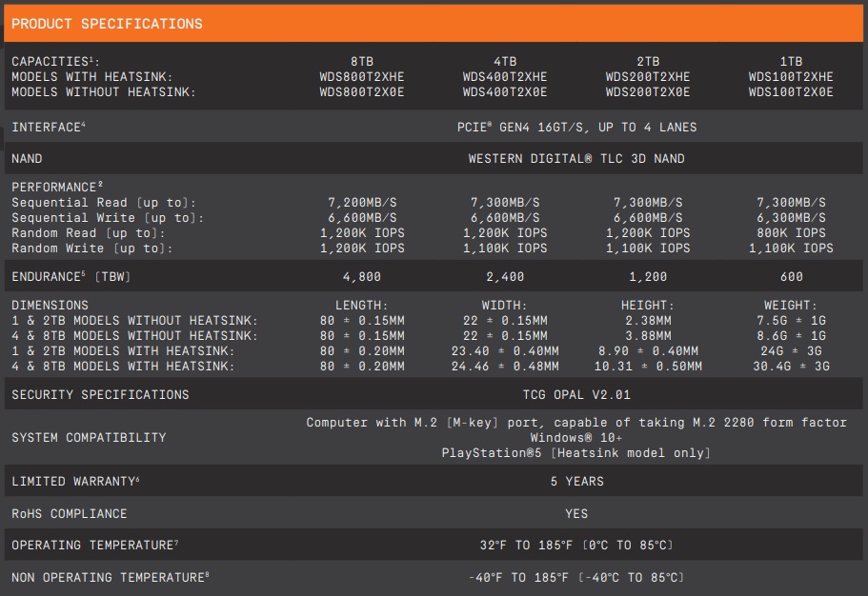
Task: Click "4 & 8TB MODELS WITHOUT HEATSINK:" row label
Action: (x=134, y=336)
